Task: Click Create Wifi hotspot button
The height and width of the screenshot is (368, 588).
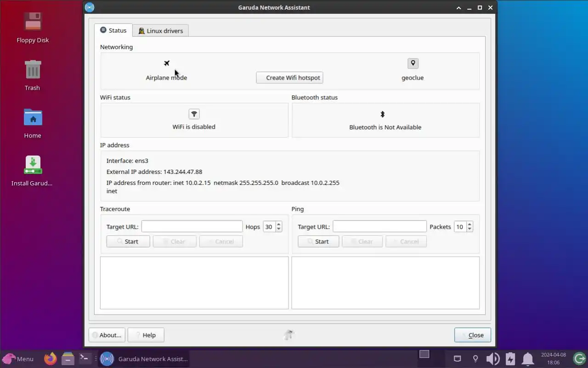Action: click(290, 78)
